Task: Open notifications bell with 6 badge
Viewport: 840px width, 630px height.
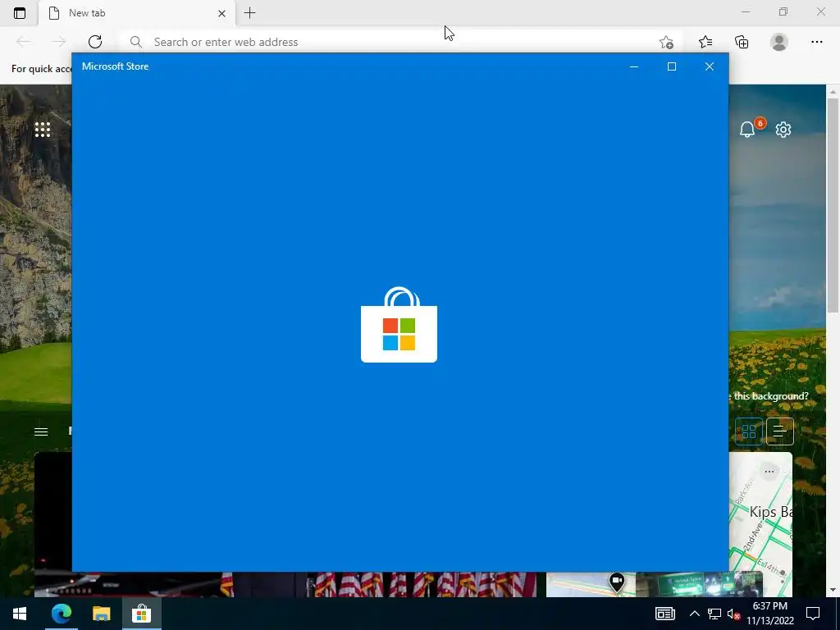Action: [x=747, y=129]
